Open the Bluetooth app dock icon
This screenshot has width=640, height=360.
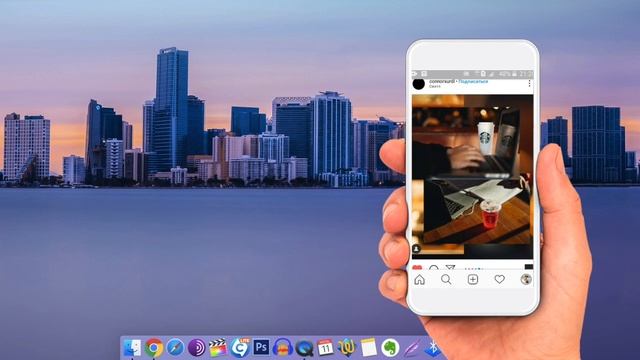[433, 348]
